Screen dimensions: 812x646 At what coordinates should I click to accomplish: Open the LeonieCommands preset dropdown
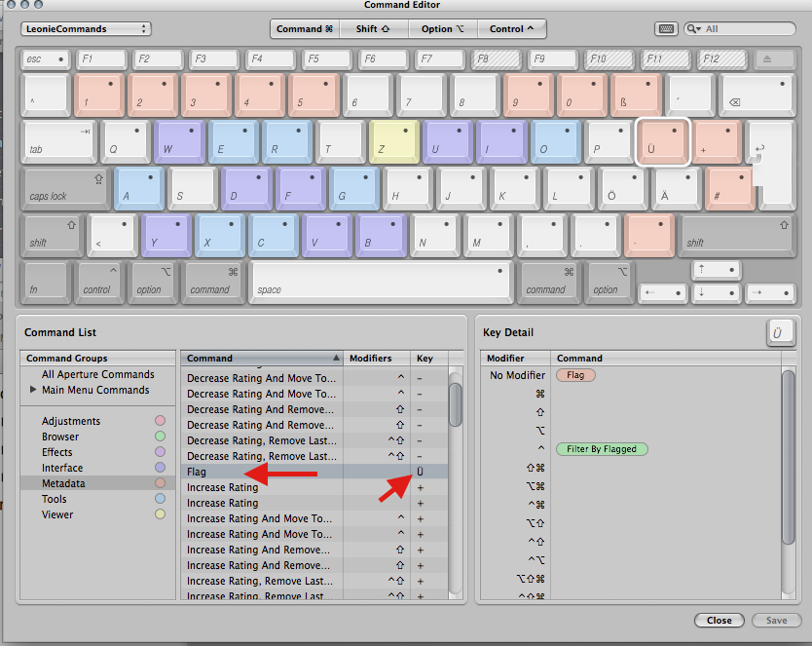(x=85, y=28)
